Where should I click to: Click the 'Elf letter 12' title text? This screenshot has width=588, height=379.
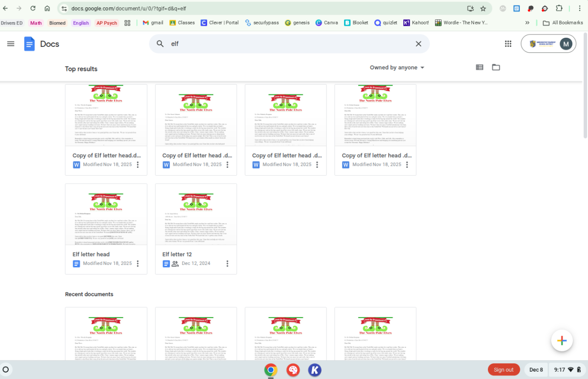click(177, 254)
